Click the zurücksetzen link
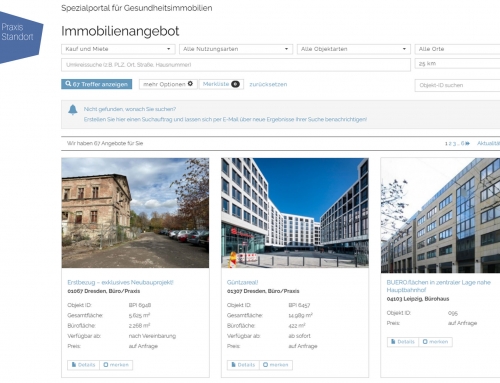This screenshot has width=500, height=383. [x=268, y=84]
